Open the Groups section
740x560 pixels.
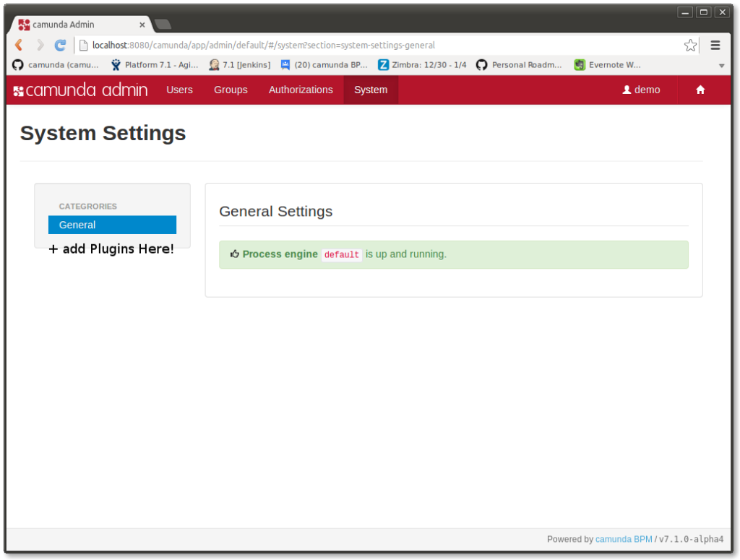coord(231,90)
